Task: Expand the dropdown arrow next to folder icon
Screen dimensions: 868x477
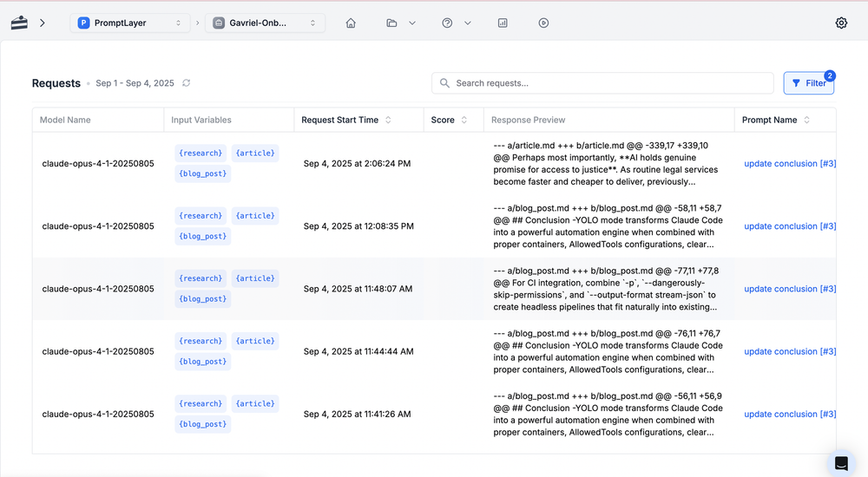Action: (412, 23)
